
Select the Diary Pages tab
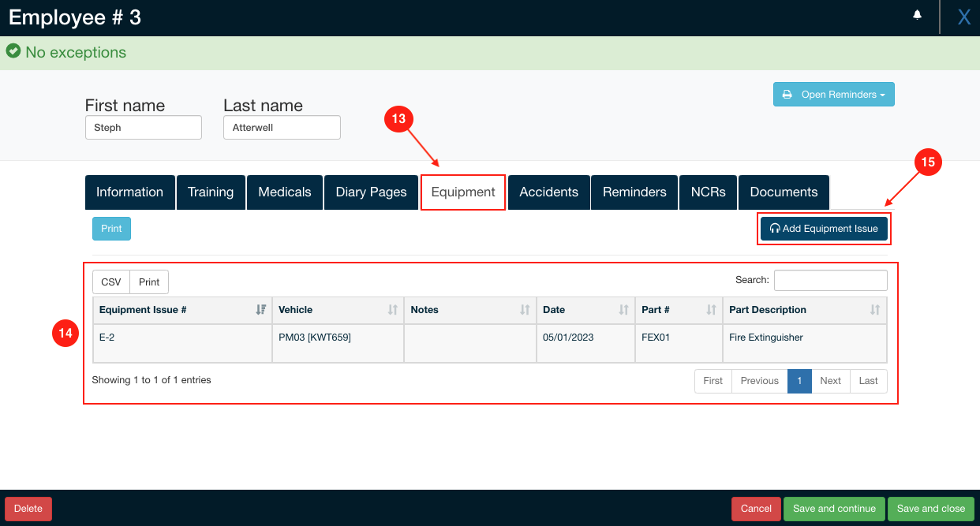tap(371, 192)
